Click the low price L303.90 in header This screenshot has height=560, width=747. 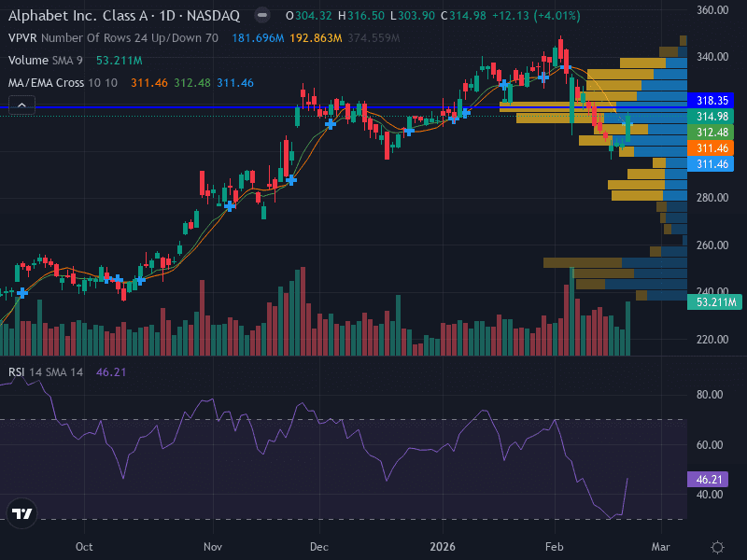tap(413, 16)
